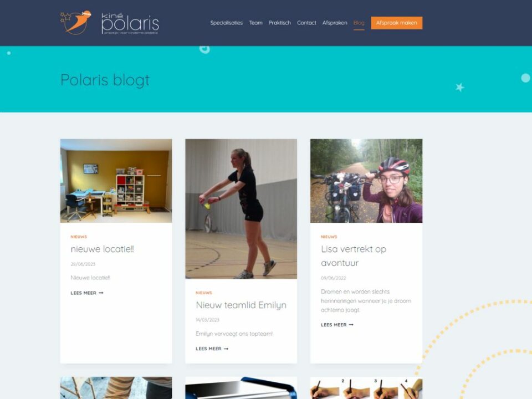Click arrow icon beside Emilyn's Lees meer

tap(226, 349)
